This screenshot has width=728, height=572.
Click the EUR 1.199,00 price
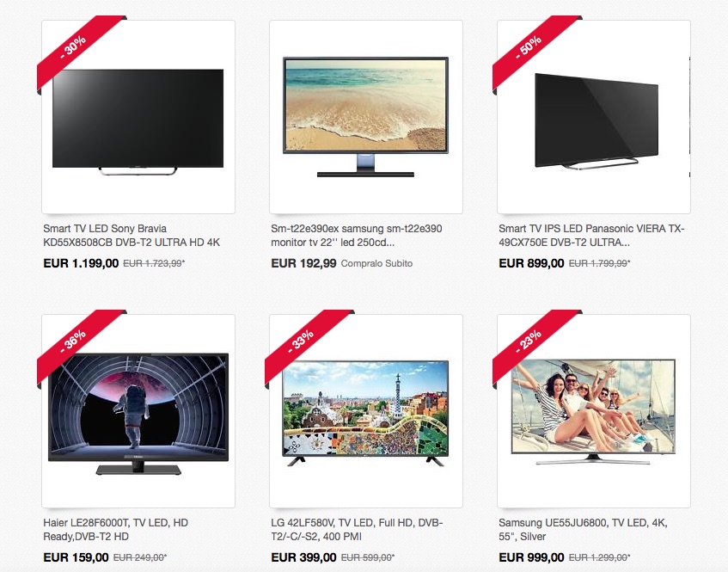pos(81,263)
